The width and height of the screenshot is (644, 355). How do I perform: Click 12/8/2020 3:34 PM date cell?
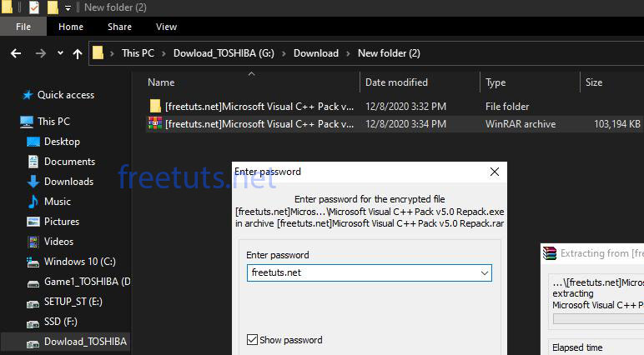click(405, 124)
